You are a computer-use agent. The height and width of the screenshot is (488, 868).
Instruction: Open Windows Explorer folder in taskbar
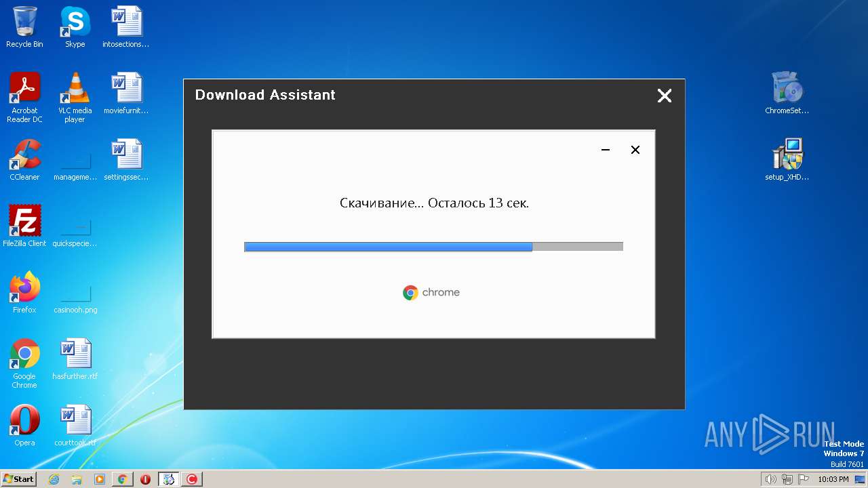tap(77, 479)
